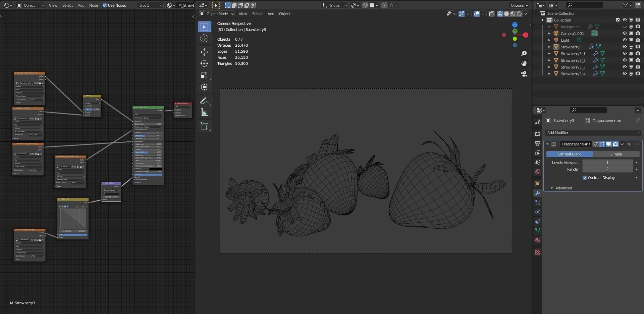Expand Advanced section in modifier
Viewport: 644px width, 314px height.
(x=563, y=188)
